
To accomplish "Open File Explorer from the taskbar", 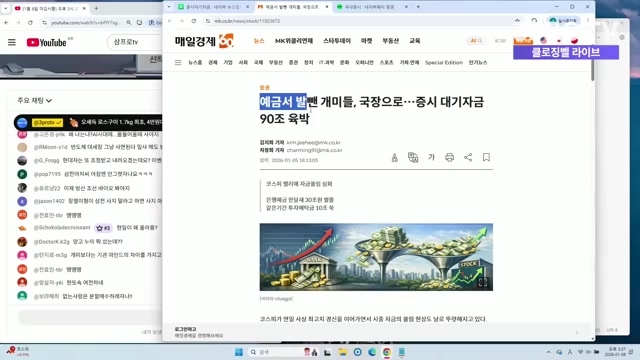I will (x=342, y=352).
